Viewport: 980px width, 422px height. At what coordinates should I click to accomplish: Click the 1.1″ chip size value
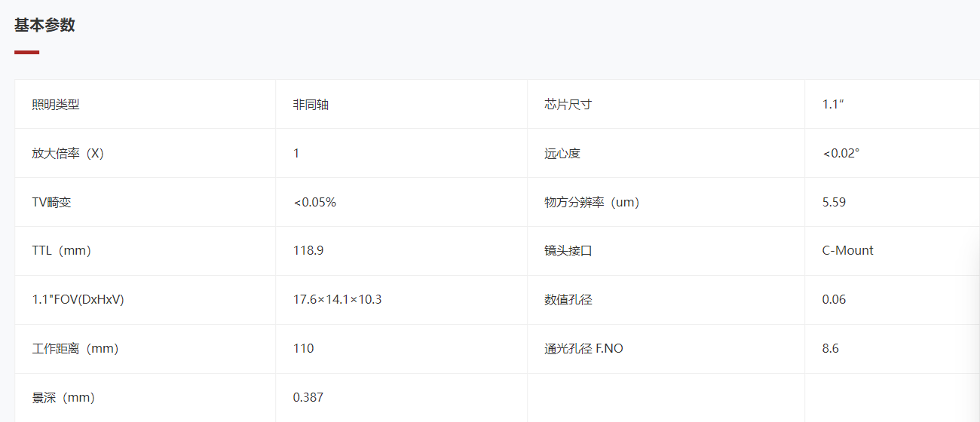pyautogui.click(x=832, y=105)
